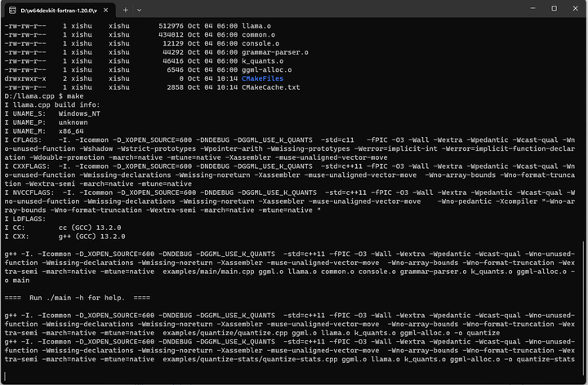Click the examples/quantize/quantize.cpp path
The height and width of the screenshot is (385, 588).
pos(225,333)
